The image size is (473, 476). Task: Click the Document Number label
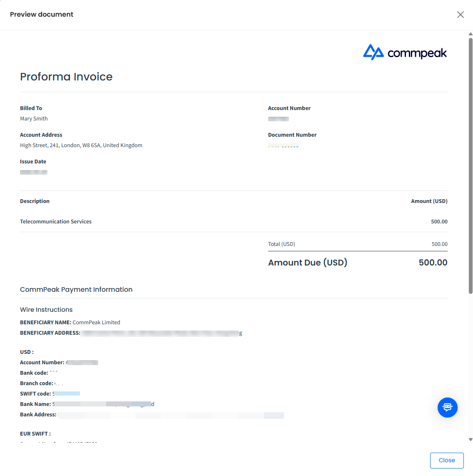coord(292,135)
